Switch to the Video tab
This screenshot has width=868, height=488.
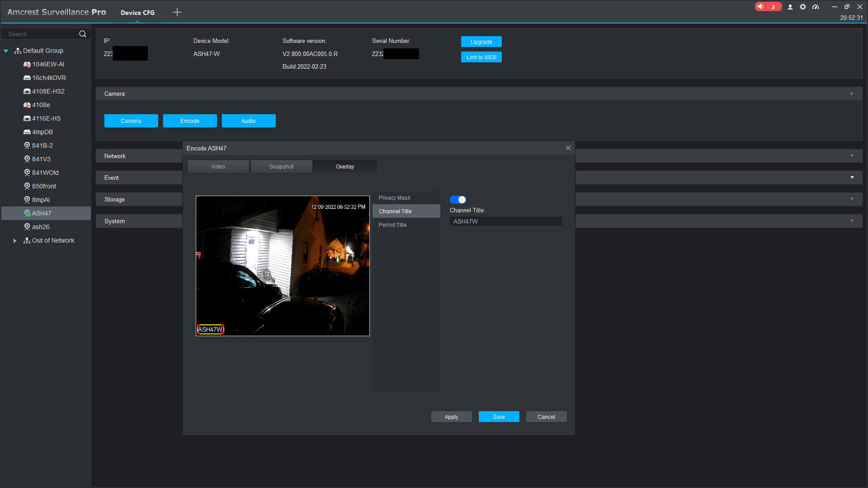(x=218, y=166)
